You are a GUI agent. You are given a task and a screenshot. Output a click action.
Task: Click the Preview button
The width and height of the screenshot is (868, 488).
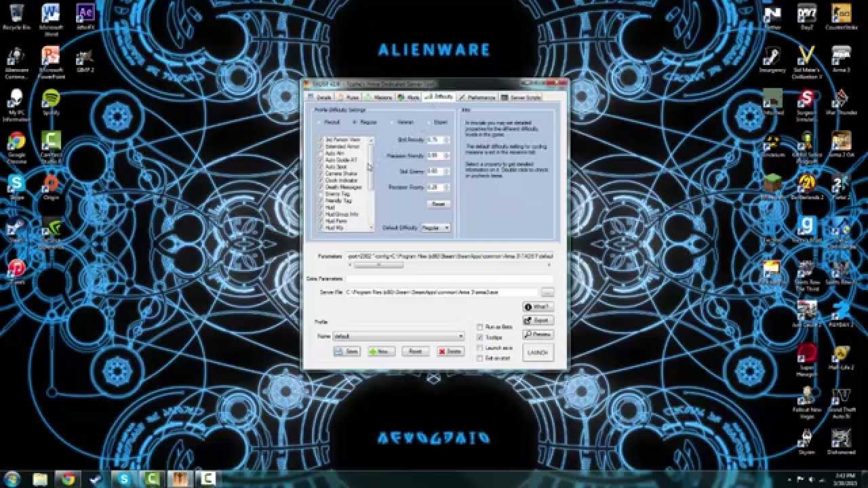tap(538, 335)
